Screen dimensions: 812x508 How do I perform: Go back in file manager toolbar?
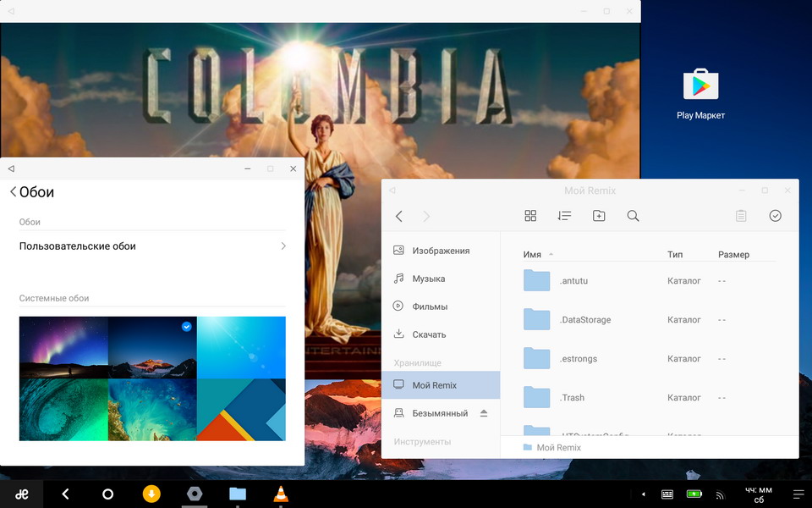(399, 216)
